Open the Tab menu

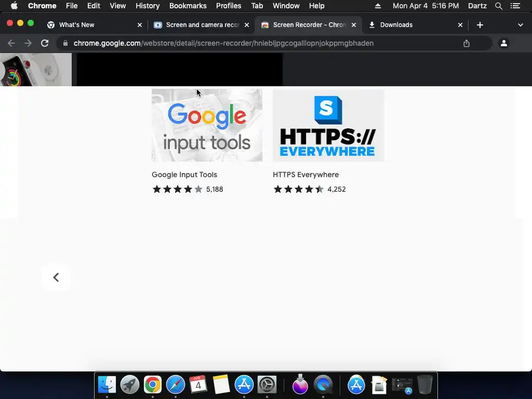coord(257,6)
